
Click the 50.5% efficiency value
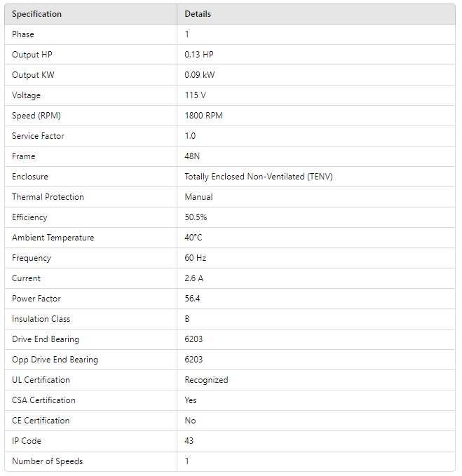(x=196, y=217)
